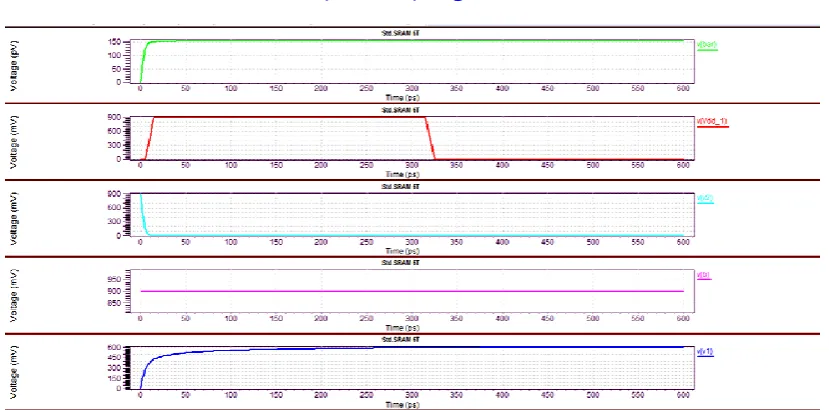
Task: Click the 450 y-axis tick of bottom plot
Action: (115, 358)
